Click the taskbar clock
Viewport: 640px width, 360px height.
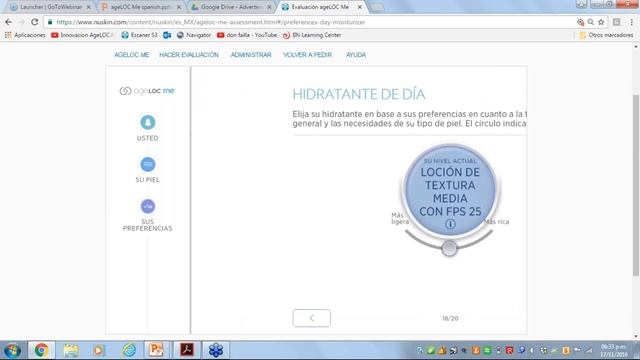[x=614, y=350]
